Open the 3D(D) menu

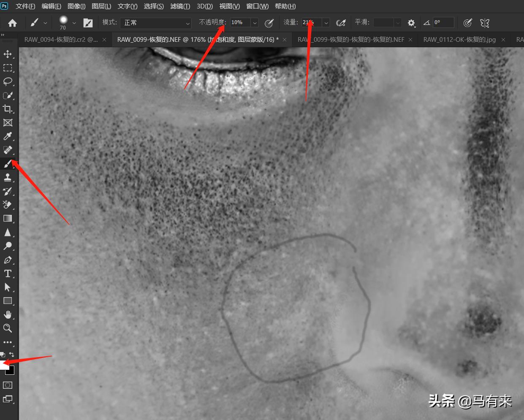pos(205,6)
